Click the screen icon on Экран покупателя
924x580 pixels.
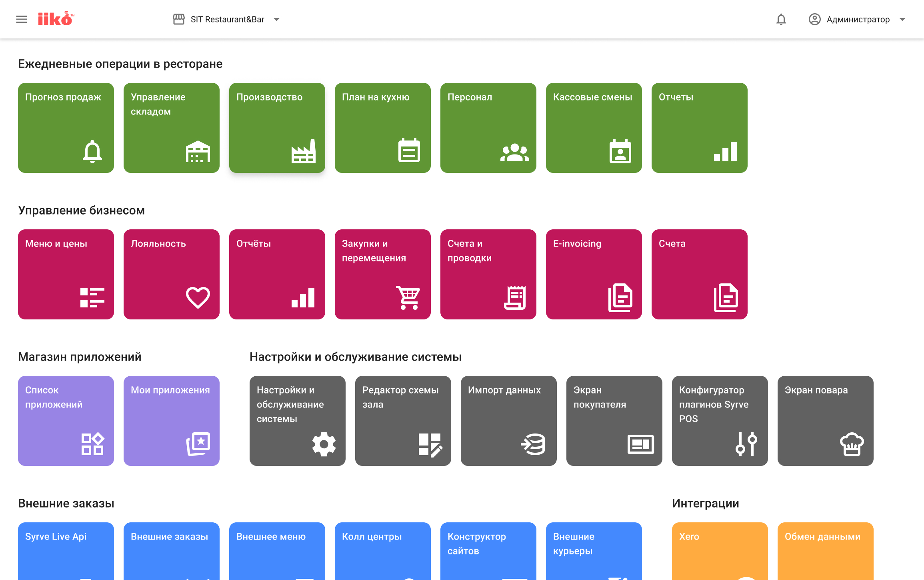(x=641, y=444)
